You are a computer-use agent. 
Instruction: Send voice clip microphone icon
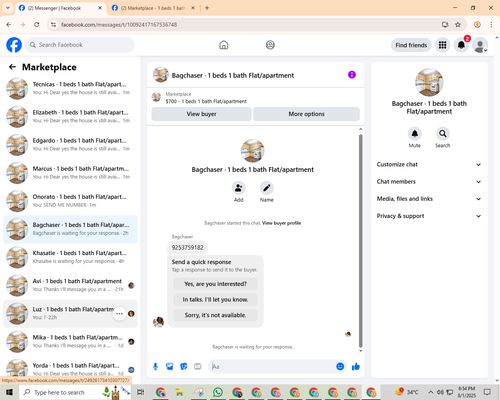(155, 367)
